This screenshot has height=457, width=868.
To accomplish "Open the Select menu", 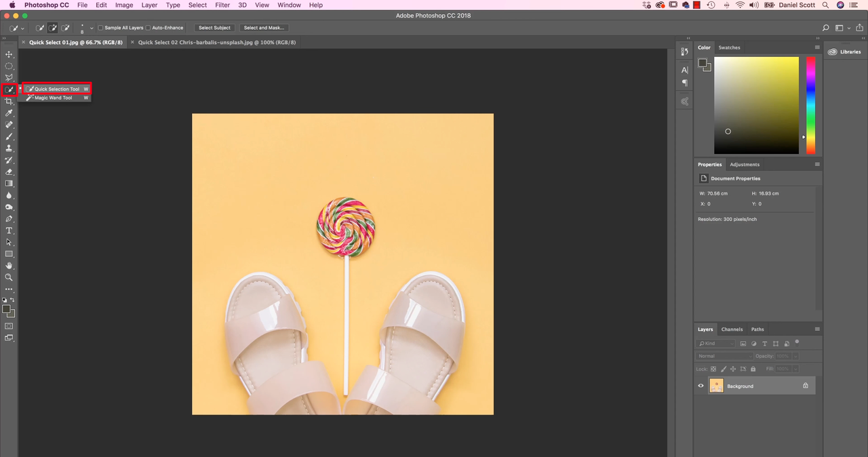I will click(197, 5).
